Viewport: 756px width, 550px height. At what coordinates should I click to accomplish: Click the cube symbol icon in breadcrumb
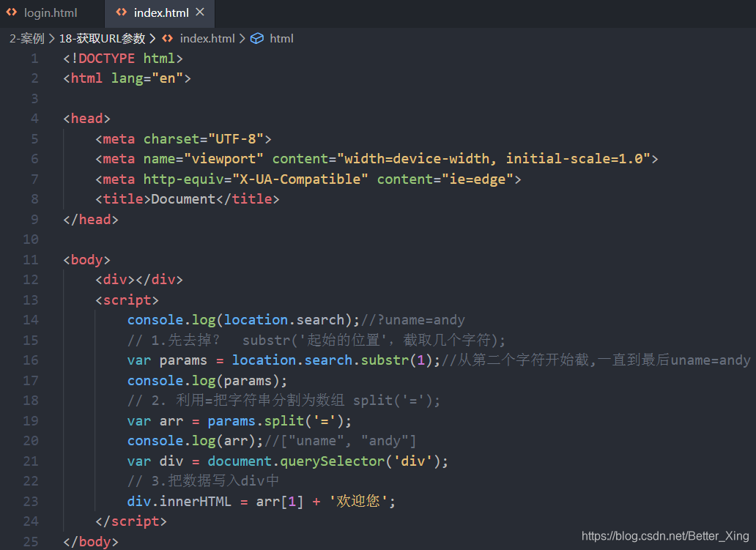click(x=257, y=39)
